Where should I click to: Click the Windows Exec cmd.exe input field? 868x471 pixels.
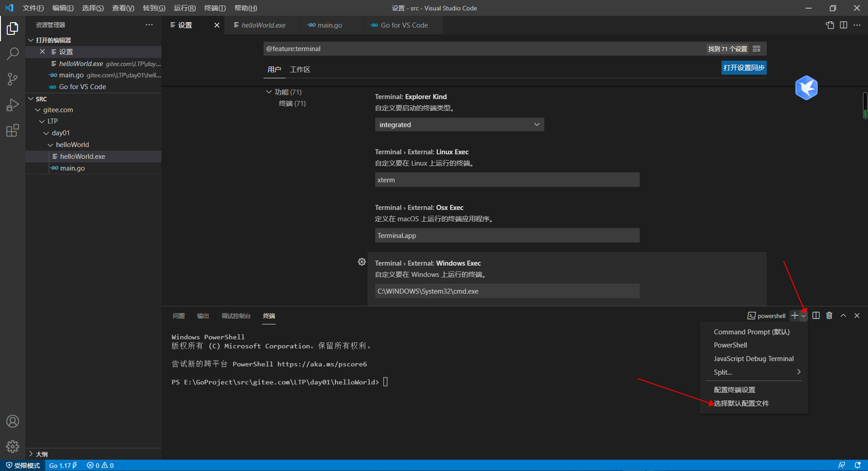[x=507, y=291]
